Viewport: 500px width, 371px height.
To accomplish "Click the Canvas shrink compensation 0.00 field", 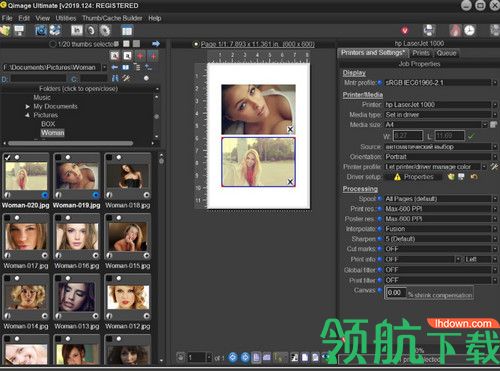I will point(396,293).
